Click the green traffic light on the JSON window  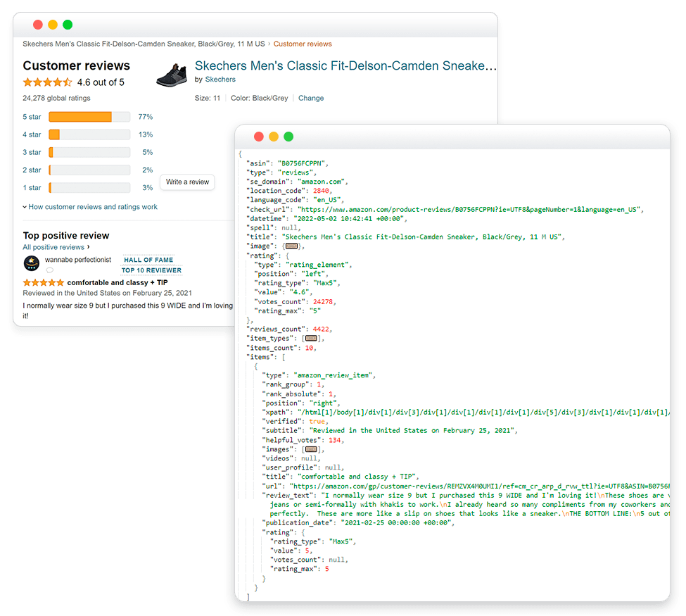click(288, 137)
